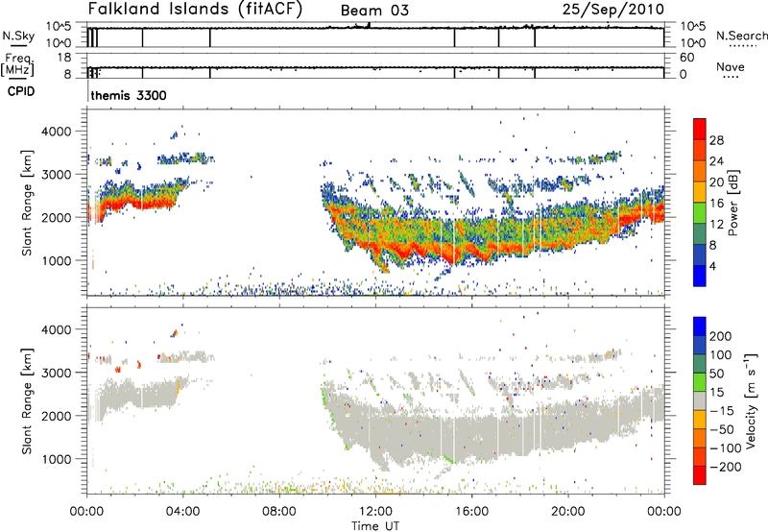Click the light green segment of Velocity colorbar
This screenshot has height=532, width=768.
pyautogui.click(x=700, y=382)
